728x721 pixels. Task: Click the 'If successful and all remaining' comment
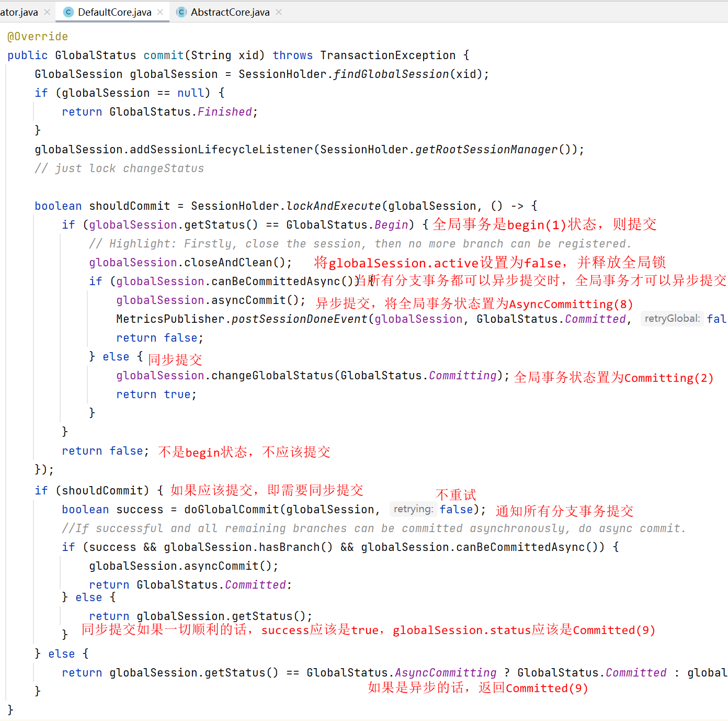373,528
